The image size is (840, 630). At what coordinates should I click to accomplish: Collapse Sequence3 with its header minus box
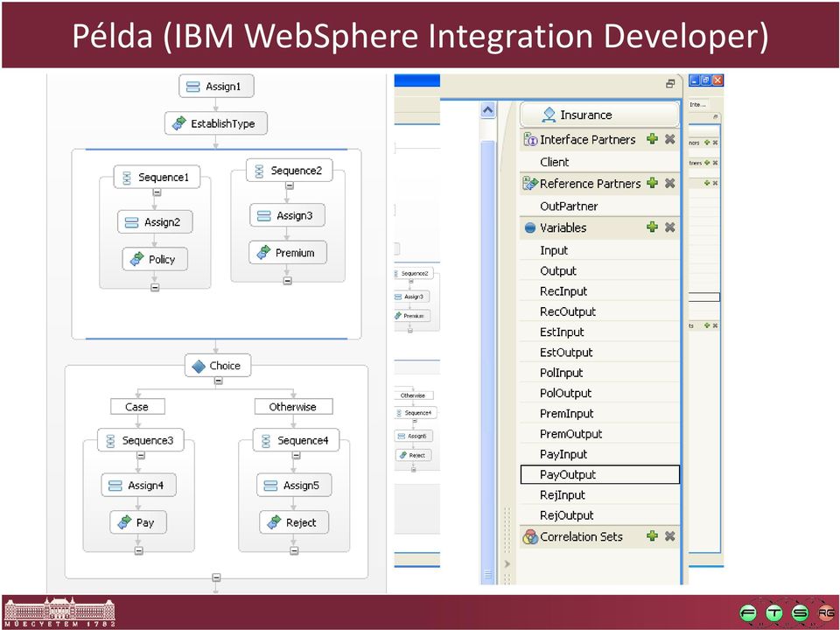tap(141, 456)
